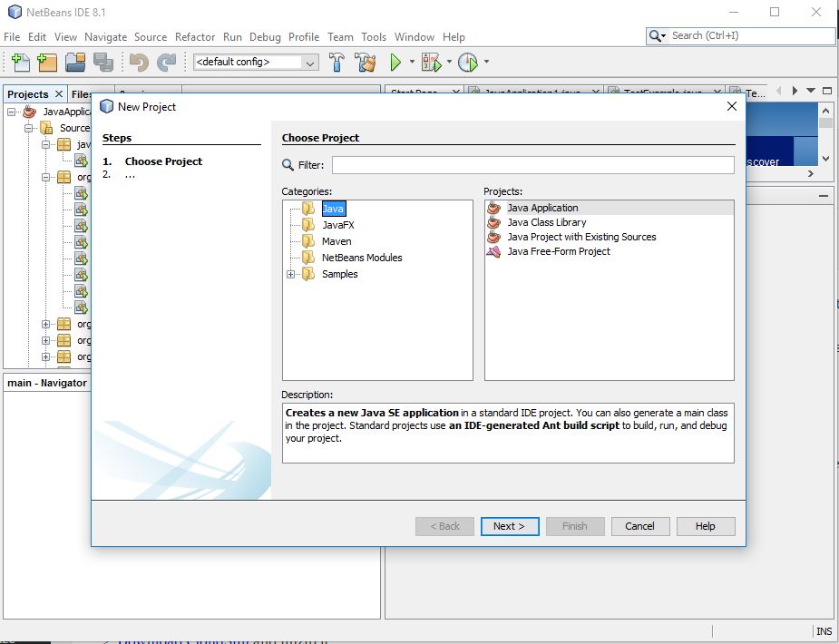
Task: Open the Team menu
Action: tap(340, 37)
